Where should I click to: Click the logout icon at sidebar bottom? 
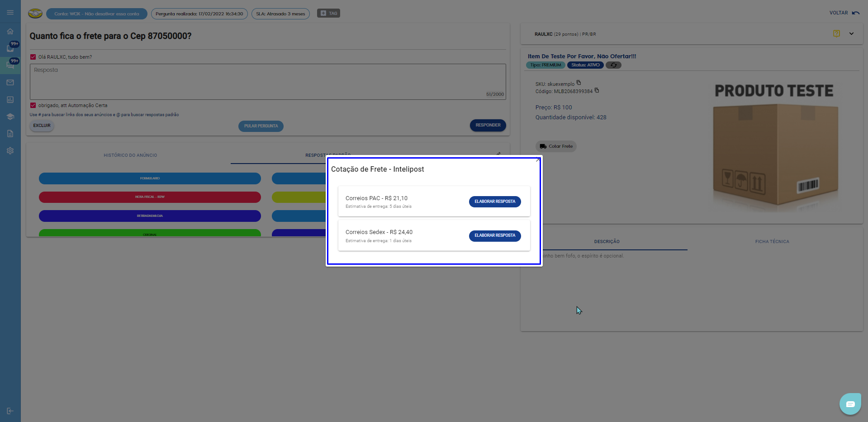click(x=10, y=411)
